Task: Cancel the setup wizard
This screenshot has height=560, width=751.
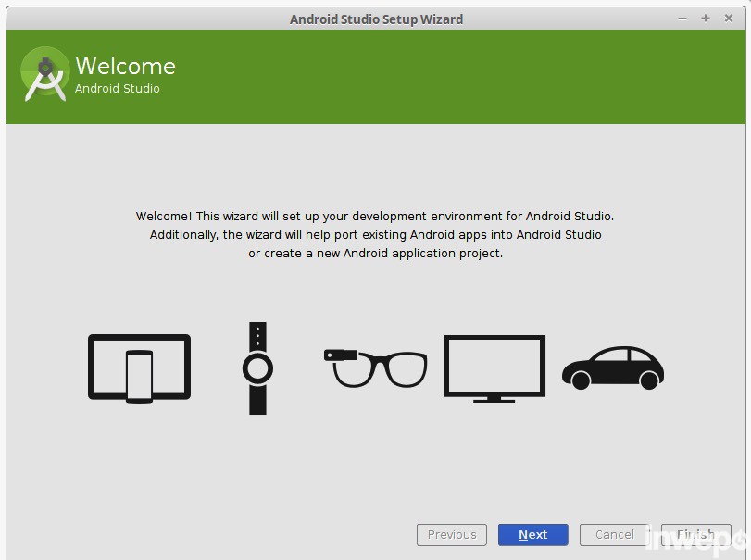Action: (614, 535)
